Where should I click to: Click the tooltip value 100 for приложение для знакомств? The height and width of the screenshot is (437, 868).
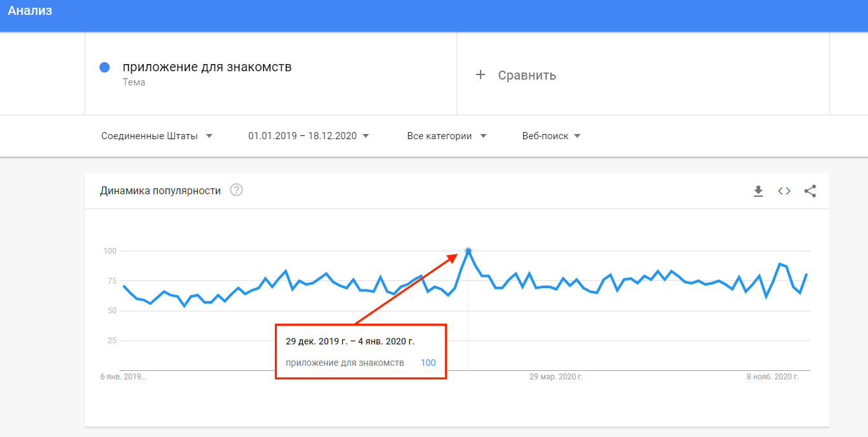click(428, 363)
